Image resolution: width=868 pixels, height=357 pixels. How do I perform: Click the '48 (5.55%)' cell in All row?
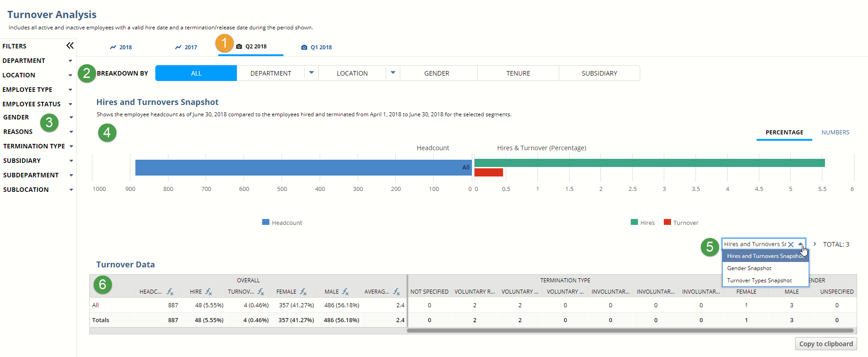[209, 305]
